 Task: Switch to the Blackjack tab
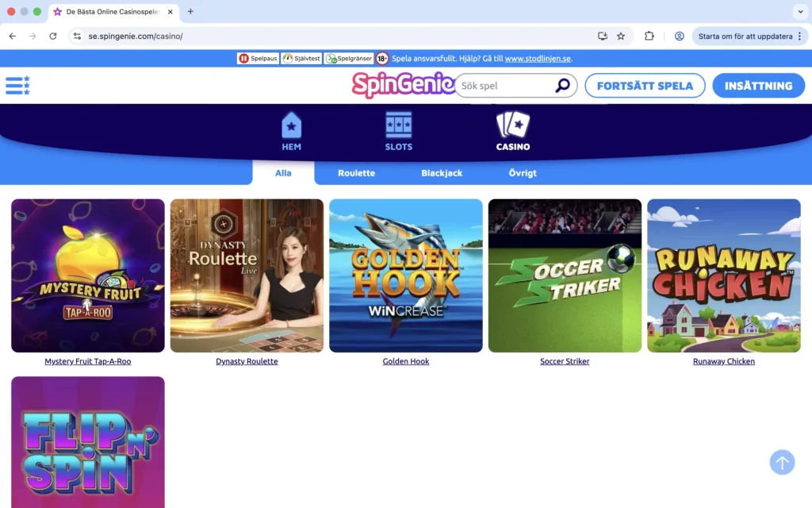pyautogui.click(x=442, y=172)
